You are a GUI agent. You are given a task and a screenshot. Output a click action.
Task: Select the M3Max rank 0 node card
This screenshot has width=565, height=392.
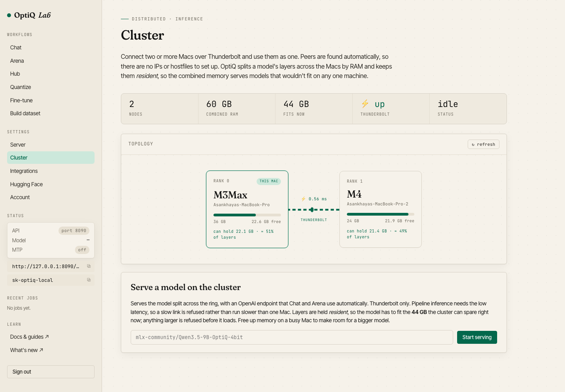tap(247, 209)
